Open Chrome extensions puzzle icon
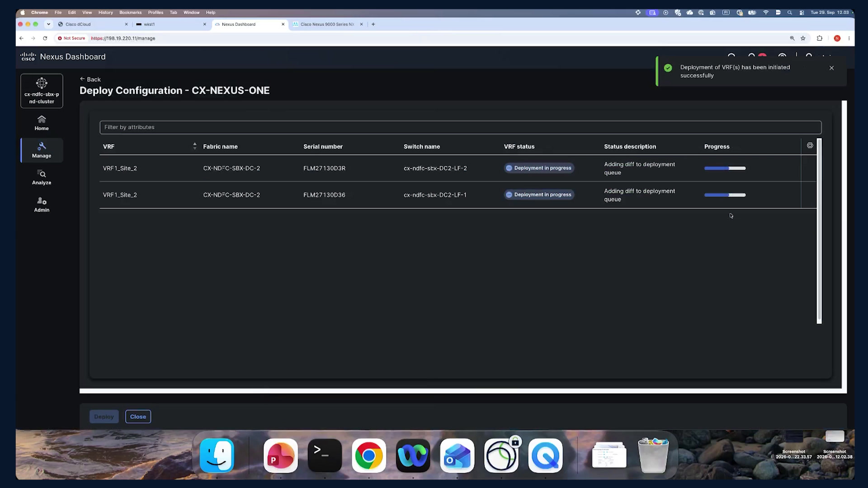Screen dimensions: 868x488 point(820,38)
